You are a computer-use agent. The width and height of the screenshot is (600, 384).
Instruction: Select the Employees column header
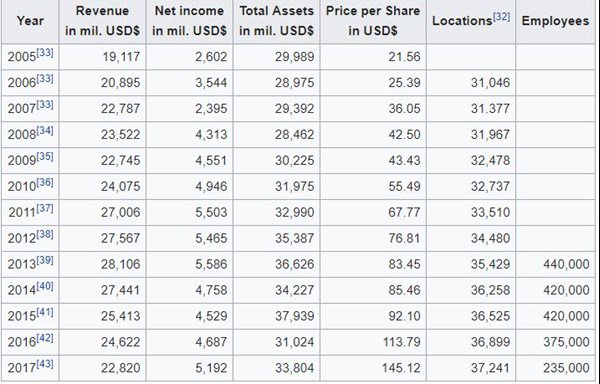click(555, 21)
